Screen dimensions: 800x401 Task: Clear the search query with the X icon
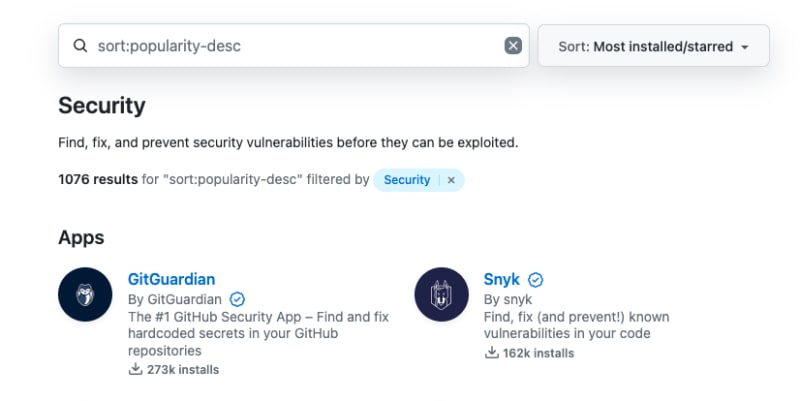tap(513, 46)
